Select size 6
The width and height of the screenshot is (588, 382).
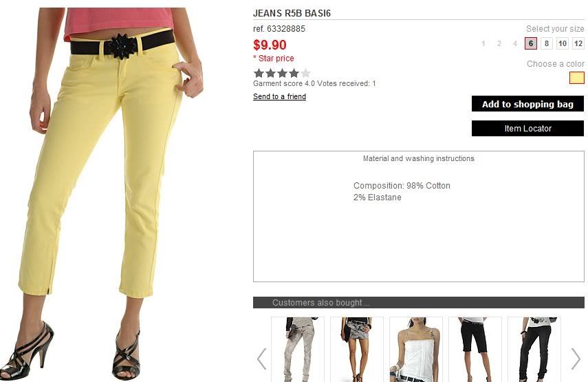click(x=531, y=43)
